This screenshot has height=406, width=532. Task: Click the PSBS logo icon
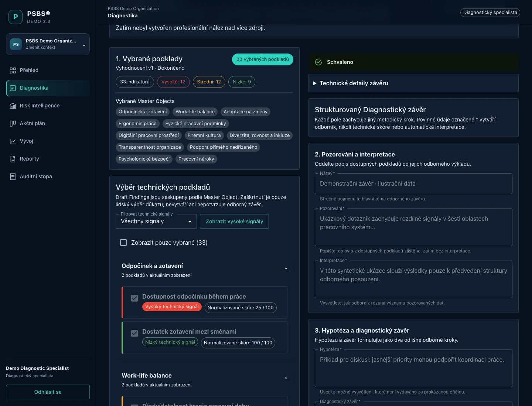pos(16,17)
